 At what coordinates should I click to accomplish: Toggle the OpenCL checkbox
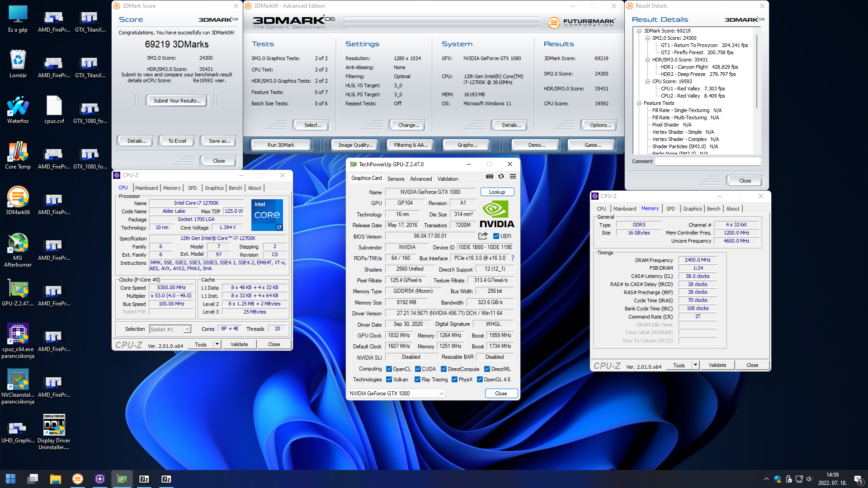click(389, 369)
